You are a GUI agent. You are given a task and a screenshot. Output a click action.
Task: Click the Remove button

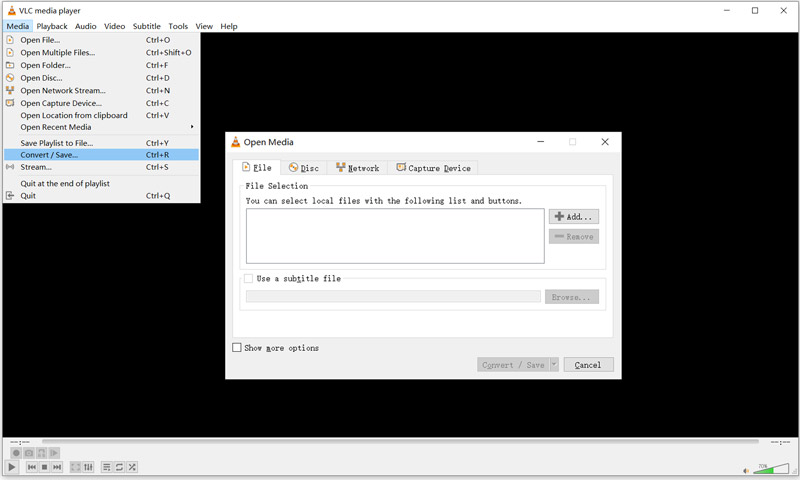573,236
